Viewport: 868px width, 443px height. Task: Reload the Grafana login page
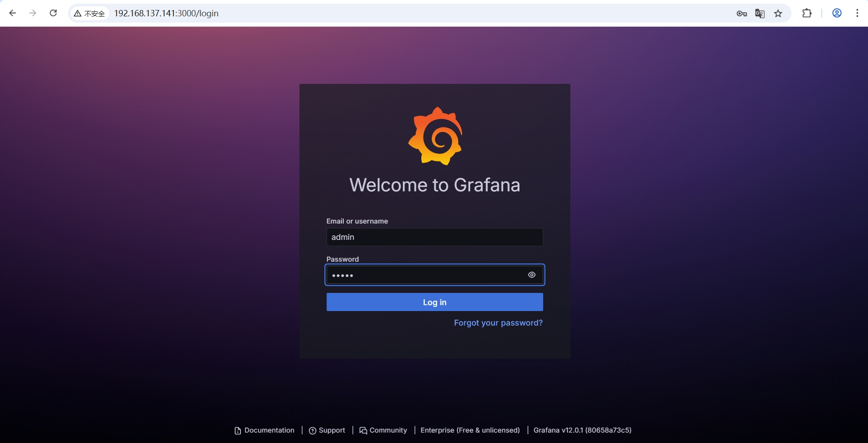click(x=53, y=13)
